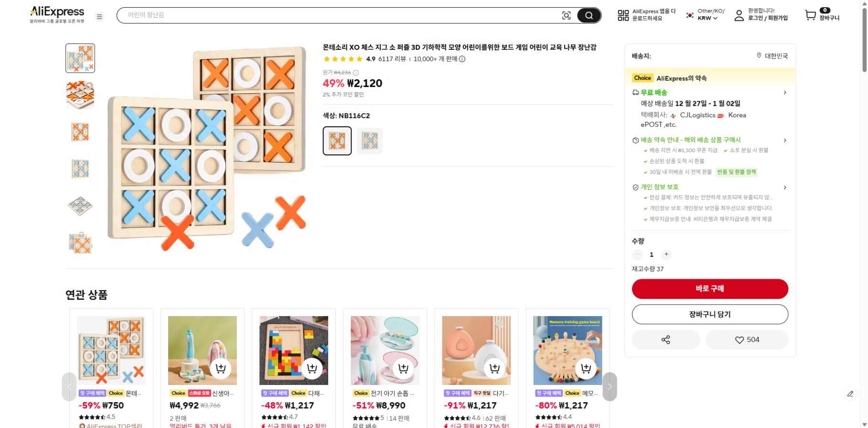
Task: Click the black search magnifier button
Action: click(x=589, y=15)
